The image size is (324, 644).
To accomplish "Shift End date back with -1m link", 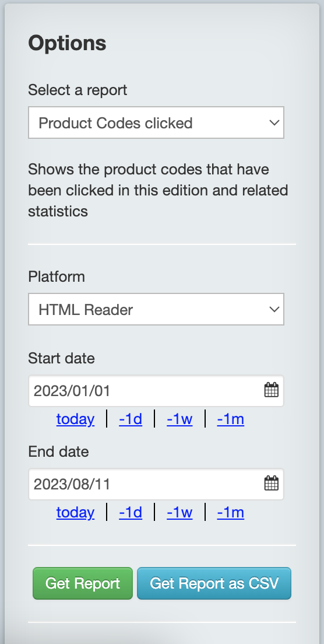I will [x=231, y=512].
